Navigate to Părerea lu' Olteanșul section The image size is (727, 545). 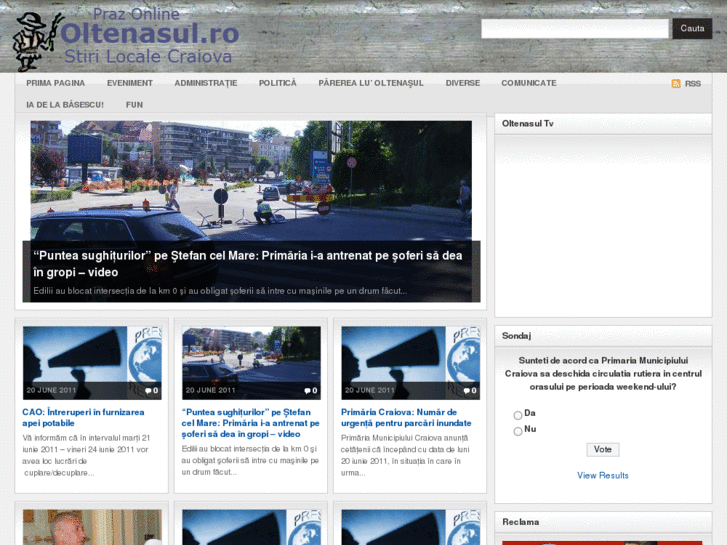tap(371, 83)
